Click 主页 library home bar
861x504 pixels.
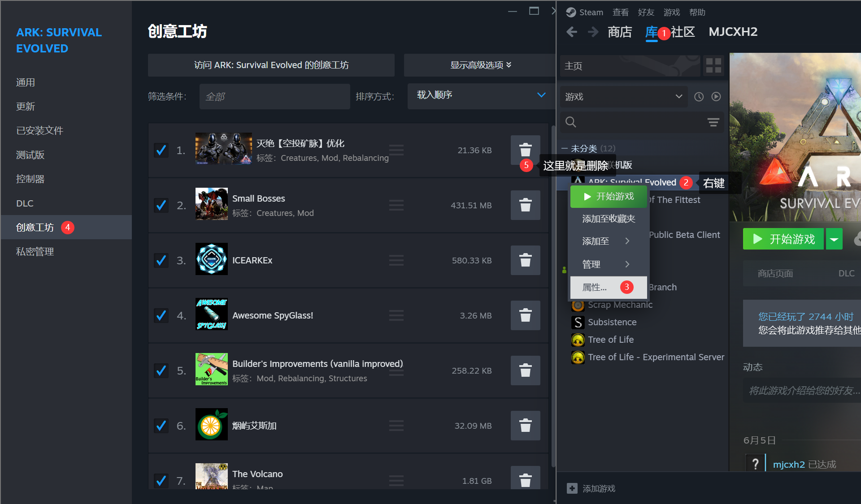[x=630, y=66]
